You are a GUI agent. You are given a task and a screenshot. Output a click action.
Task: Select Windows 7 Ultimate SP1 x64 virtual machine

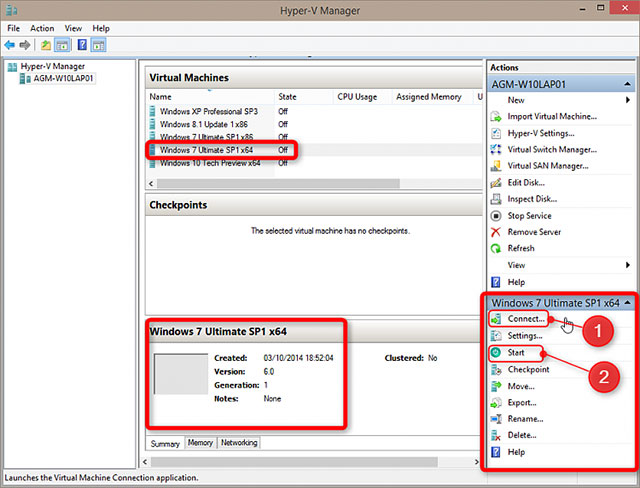[206, 150]
